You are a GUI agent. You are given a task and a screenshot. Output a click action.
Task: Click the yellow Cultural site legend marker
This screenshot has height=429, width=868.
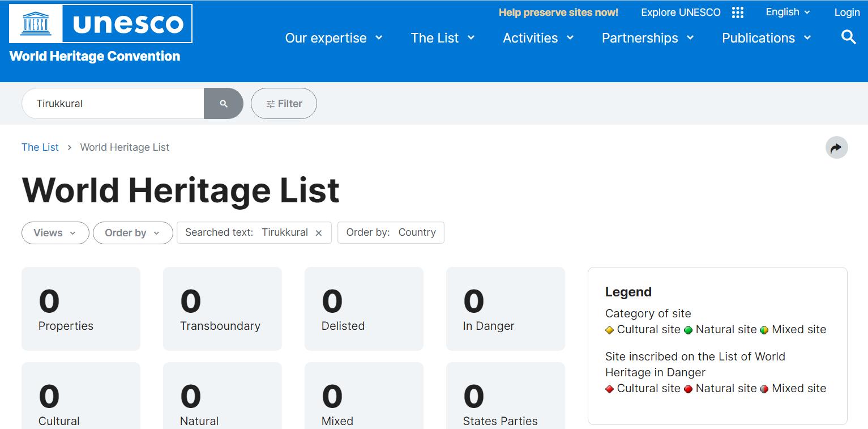coord(610,330)
